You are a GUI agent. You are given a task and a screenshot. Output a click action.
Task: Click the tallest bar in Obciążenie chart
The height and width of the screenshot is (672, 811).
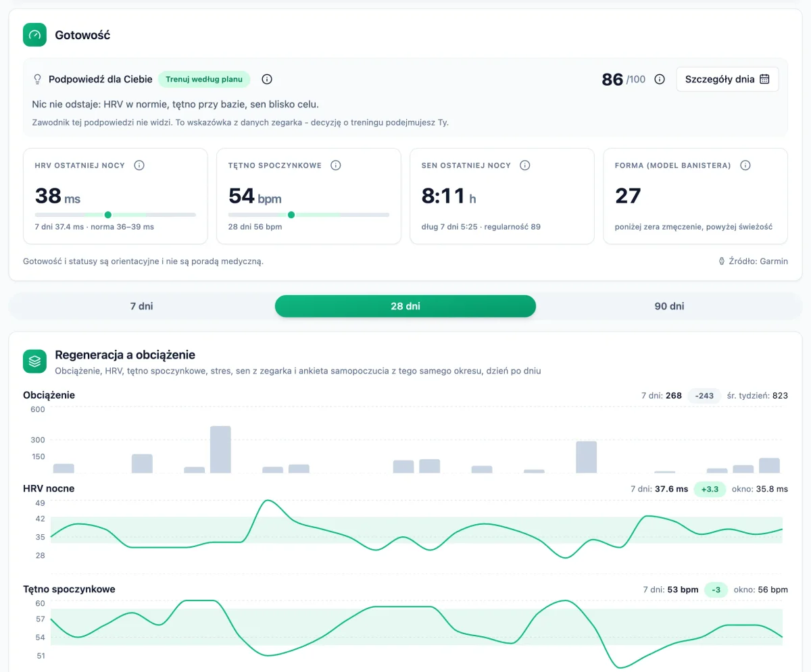pyautogui.click(x=220, y=449)
